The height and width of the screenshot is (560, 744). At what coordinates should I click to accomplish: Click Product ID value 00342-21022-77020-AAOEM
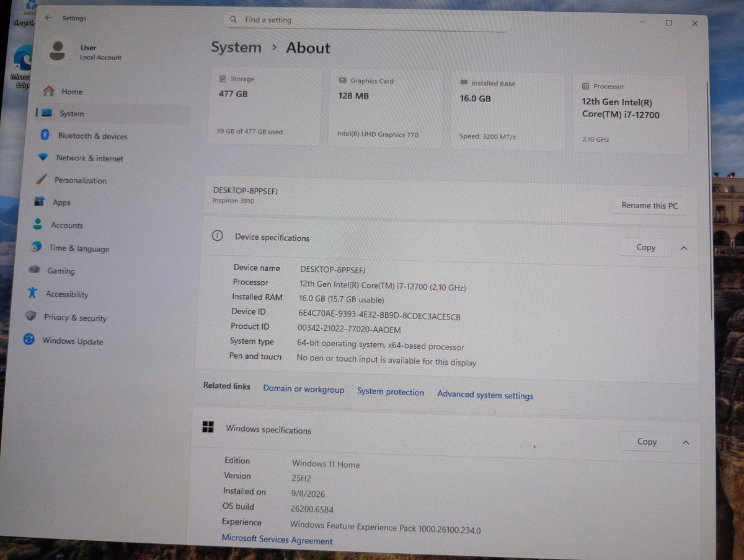[x=349, y=330]
